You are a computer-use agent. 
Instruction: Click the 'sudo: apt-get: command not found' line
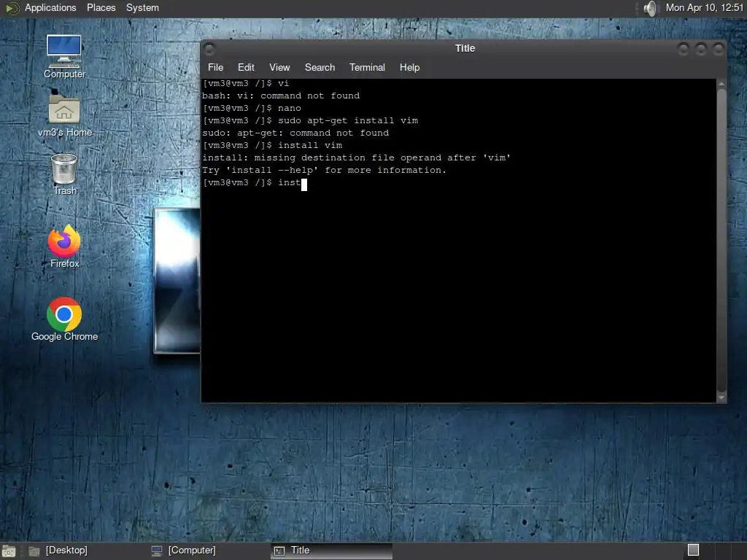pyautogui.click(x=295, y=133)
